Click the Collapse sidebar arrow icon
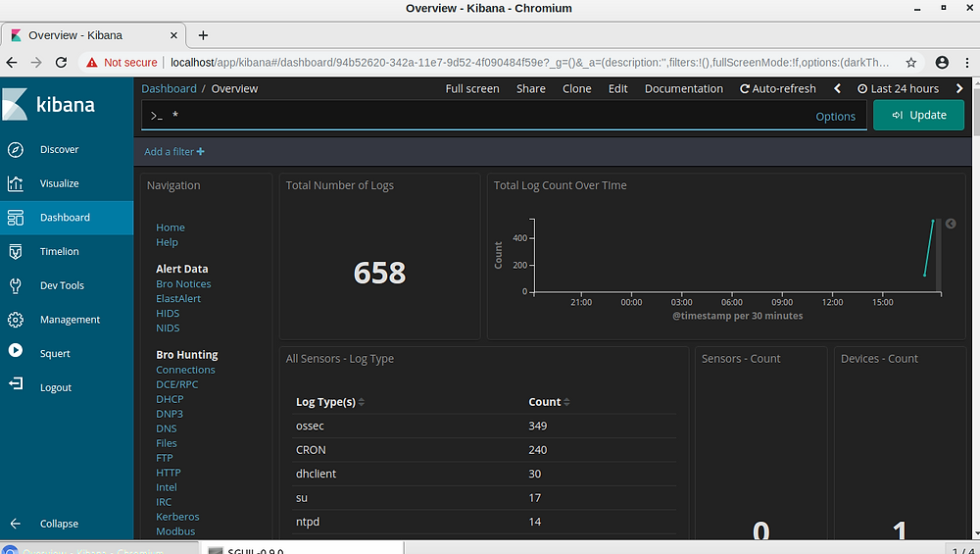 [x=16, y=524]
